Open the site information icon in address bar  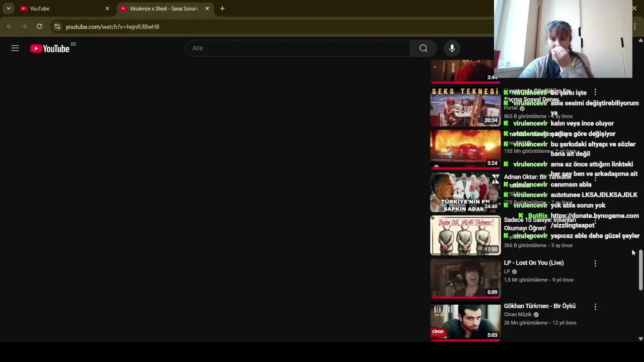pos(57,26)
